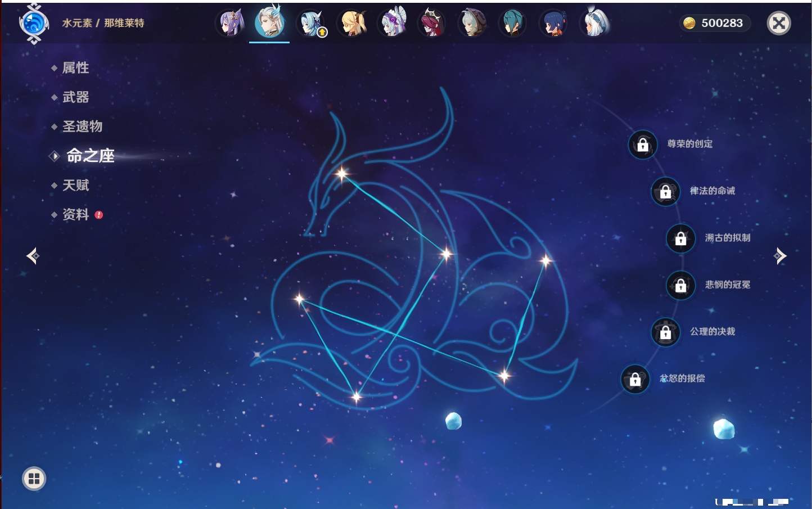This screenshot has width=812, height=509.
Task: Open the locked 尊荣的创定 constellation
Action: [643, 145]
